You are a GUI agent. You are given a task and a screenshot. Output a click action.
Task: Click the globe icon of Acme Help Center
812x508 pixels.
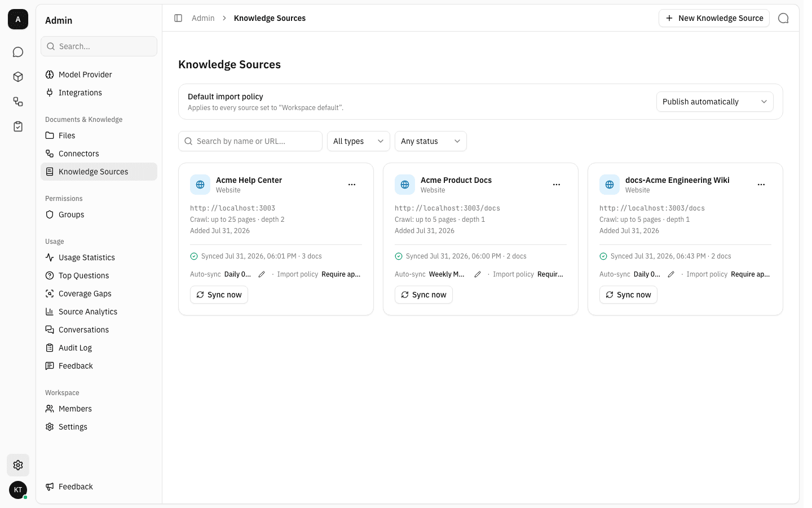[200, 185]
